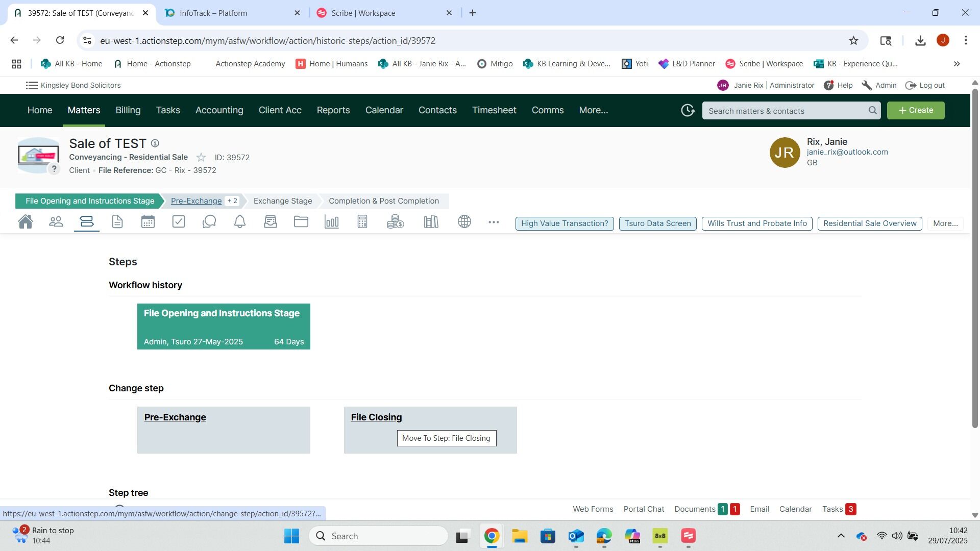This screenshot has height=551, width=980.
Task: Expand the +2 hidden workflow stages
Action: click(x=232, y=201)
